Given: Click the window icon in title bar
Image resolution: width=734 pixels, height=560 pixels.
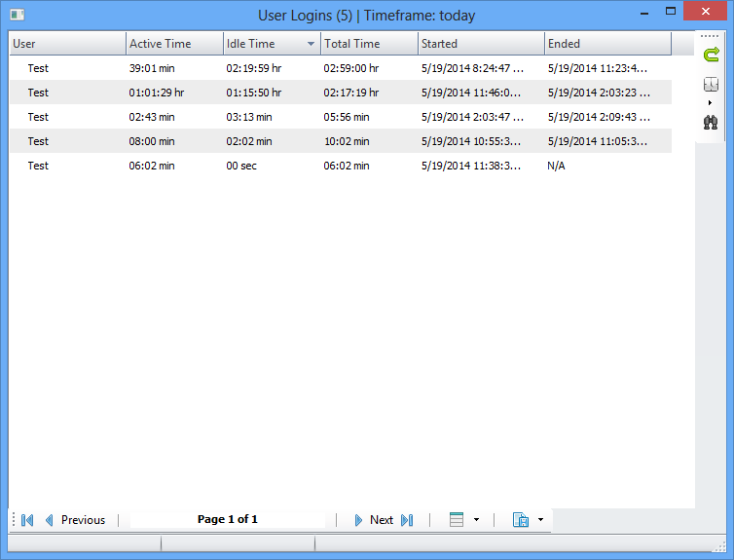Looking at the screenshot, I should 17,15.
